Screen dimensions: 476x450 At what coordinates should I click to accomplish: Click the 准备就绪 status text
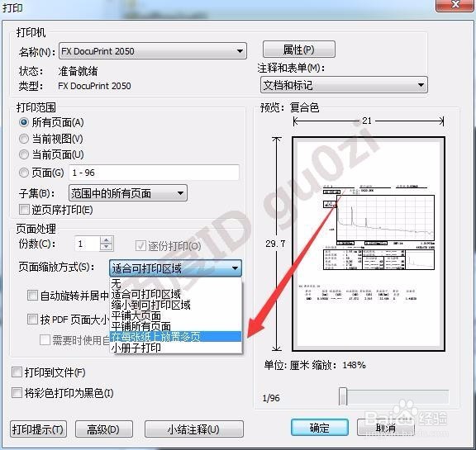[x=78, y=71]
